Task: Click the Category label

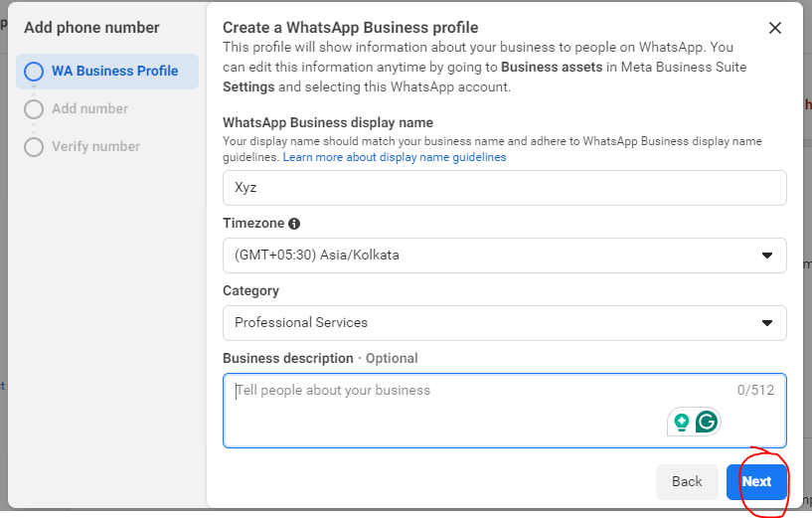Action: tap(250, 291)
